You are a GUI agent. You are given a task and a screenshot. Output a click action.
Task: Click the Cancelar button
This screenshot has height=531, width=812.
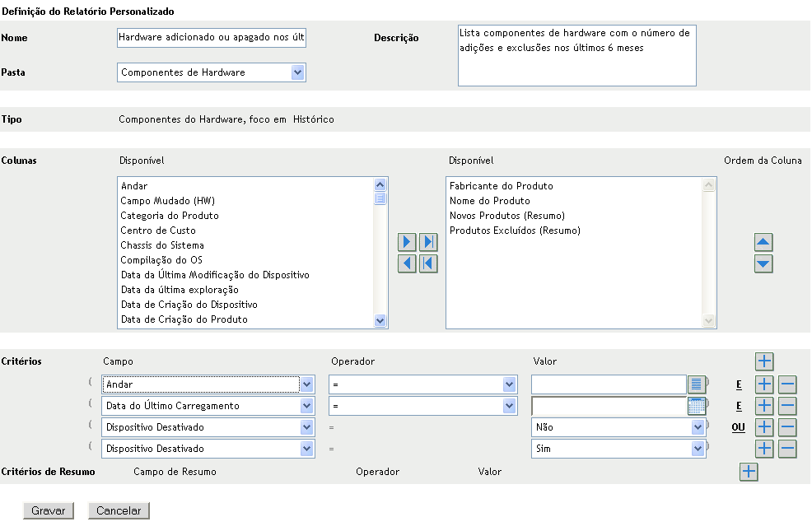click(x=119, y=510)
